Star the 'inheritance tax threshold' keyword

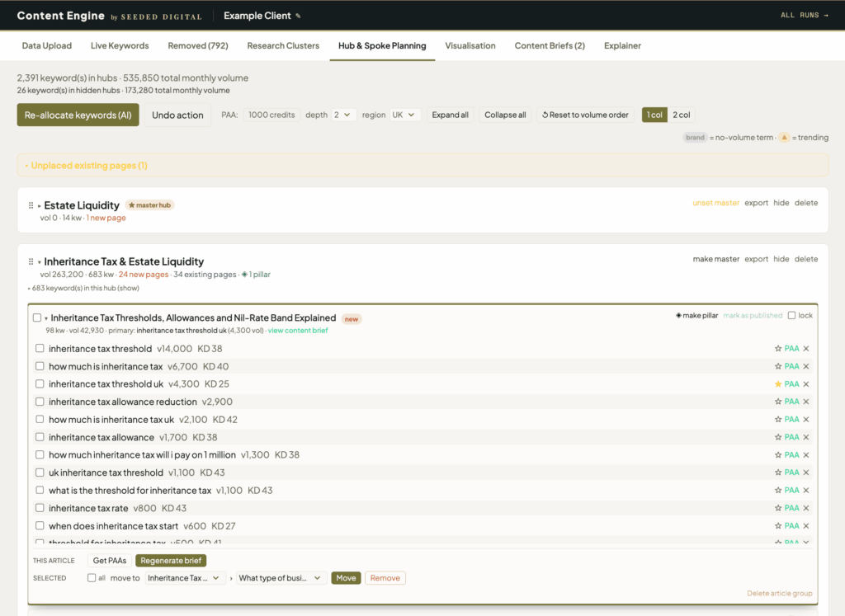777,348
